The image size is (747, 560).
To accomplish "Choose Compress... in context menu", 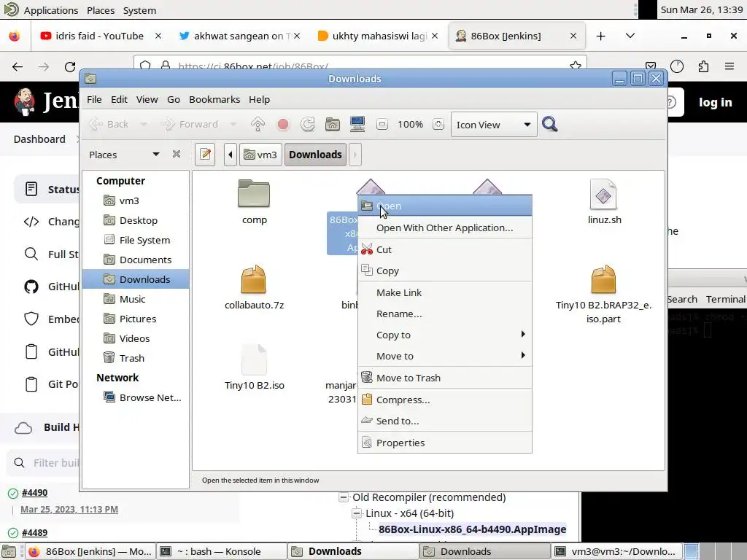I will tap(444, 400).
